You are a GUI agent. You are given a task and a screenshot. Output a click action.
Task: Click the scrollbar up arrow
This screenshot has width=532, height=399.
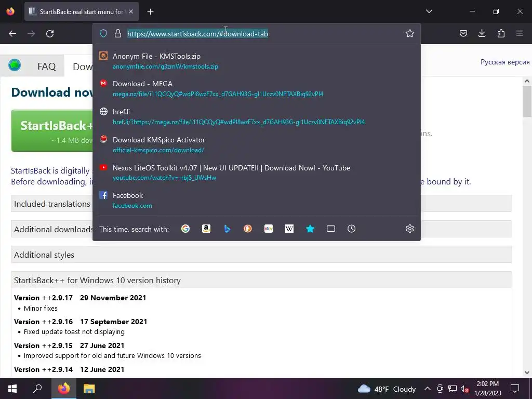[x=527, y=81]
